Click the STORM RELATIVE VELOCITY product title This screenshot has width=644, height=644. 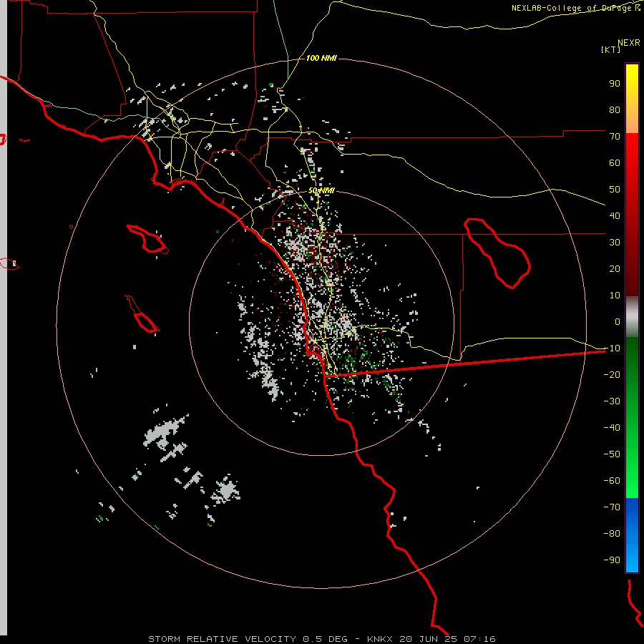click(x=222, y=639)
